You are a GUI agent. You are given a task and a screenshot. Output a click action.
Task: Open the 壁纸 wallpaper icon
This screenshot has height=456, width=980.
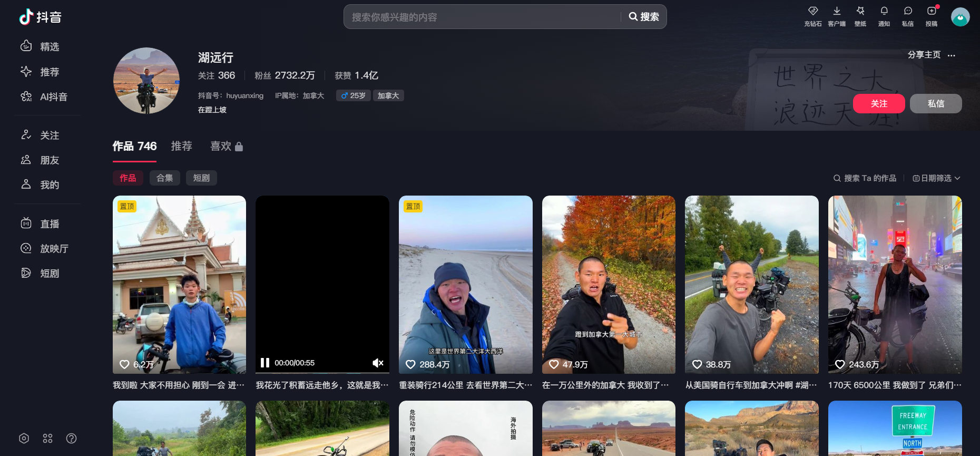(x=860, y=16)
